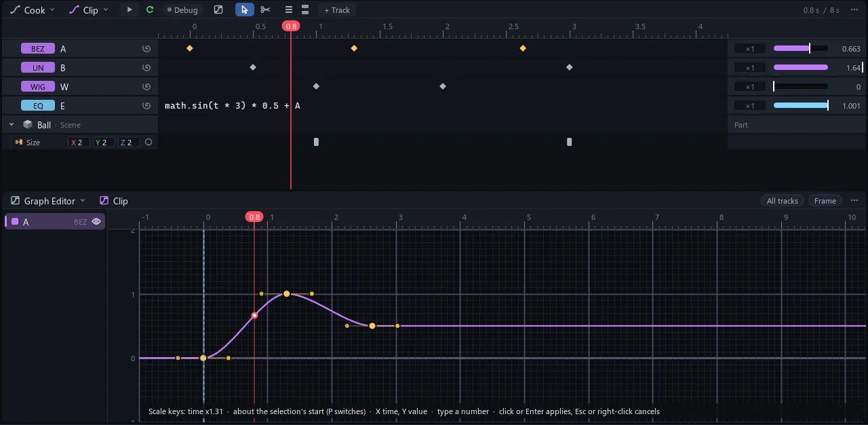Open the Cook dropdown menu
The height and width of the screenshot is (425, 868).
(33, 10)
